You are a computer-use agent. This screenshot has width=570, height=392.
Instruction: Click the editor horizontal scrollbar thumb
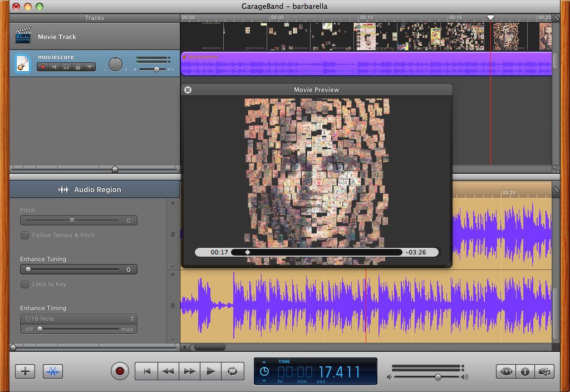point(209,347)
